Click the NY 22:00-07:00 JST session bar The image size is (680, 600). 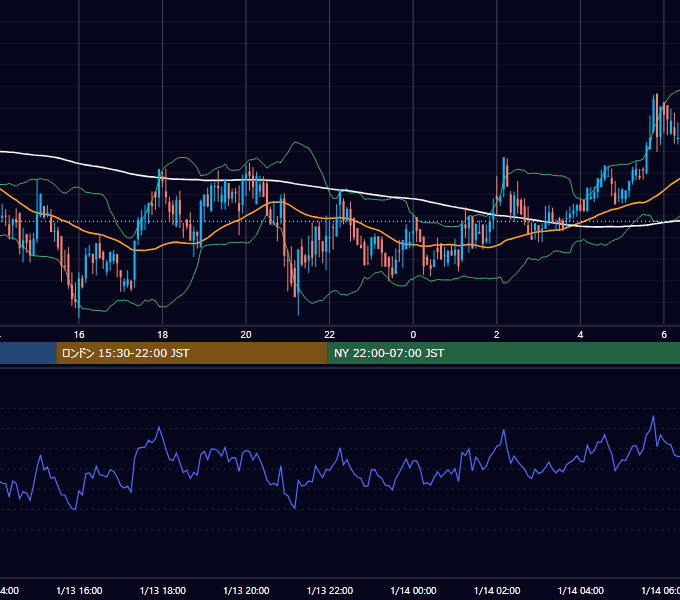pyautogui.click(x=503, y=353)
